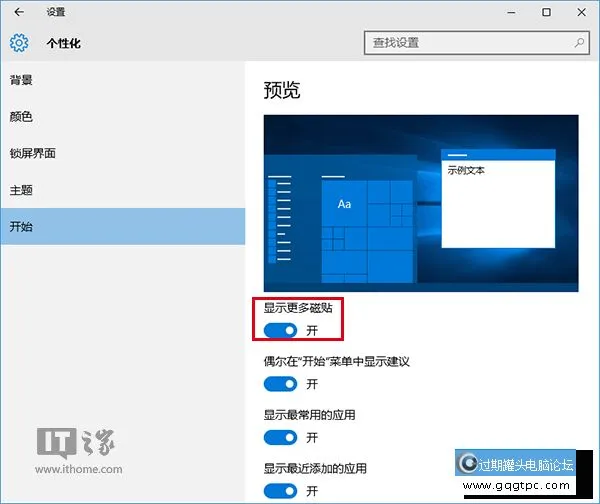Click the 个性化 page heading
Screen dimensions: 600x504
pos(66,44)
